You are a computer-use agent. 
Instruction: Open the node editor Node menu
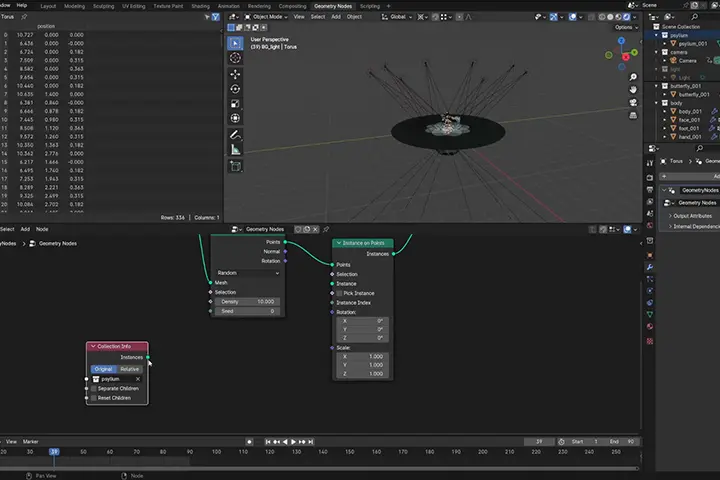click(x=42, y=229)
